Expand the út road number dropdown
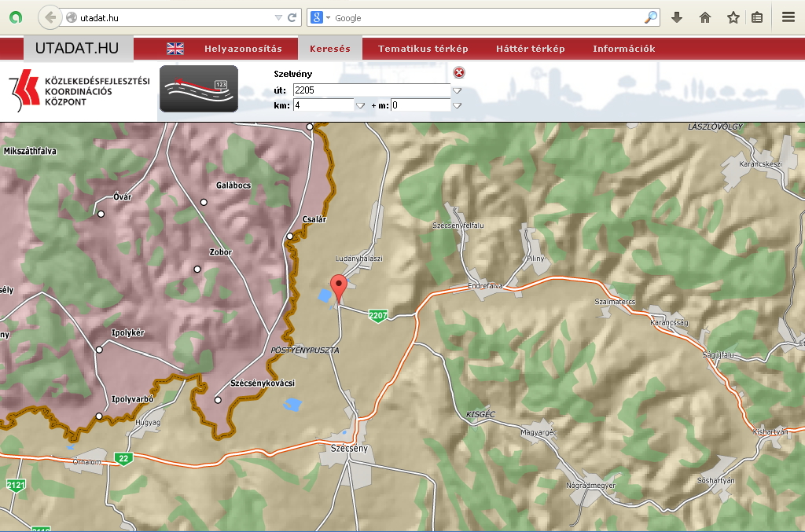The width and height of the screenshot is (805, 532). pos(457,90)
